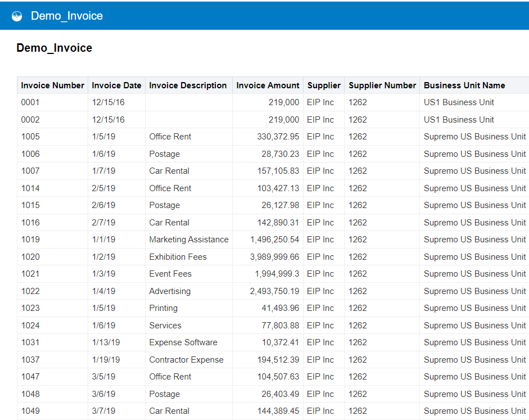Select the Invoice Date column header
The width and height of the screenshot is (529, 420).
click(116, 85)
